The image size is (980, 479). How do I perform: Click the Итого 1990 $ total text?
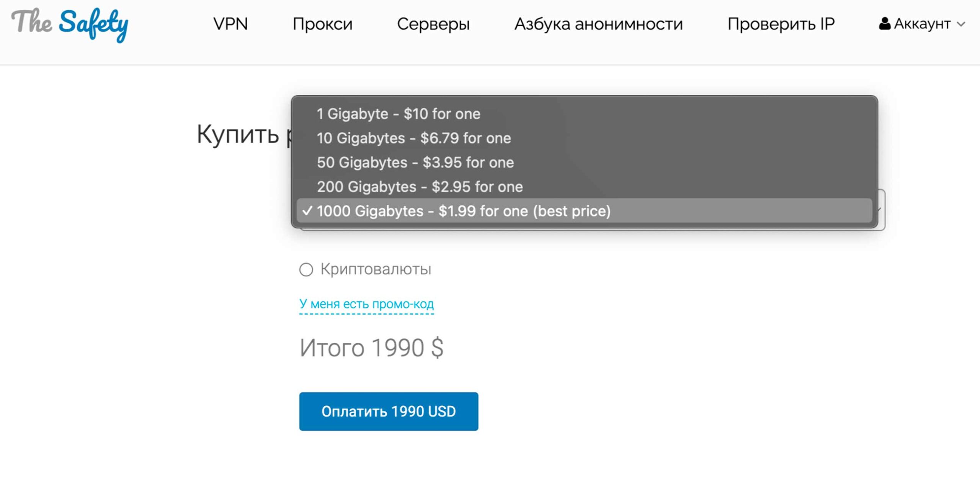[x=371, y=348]
